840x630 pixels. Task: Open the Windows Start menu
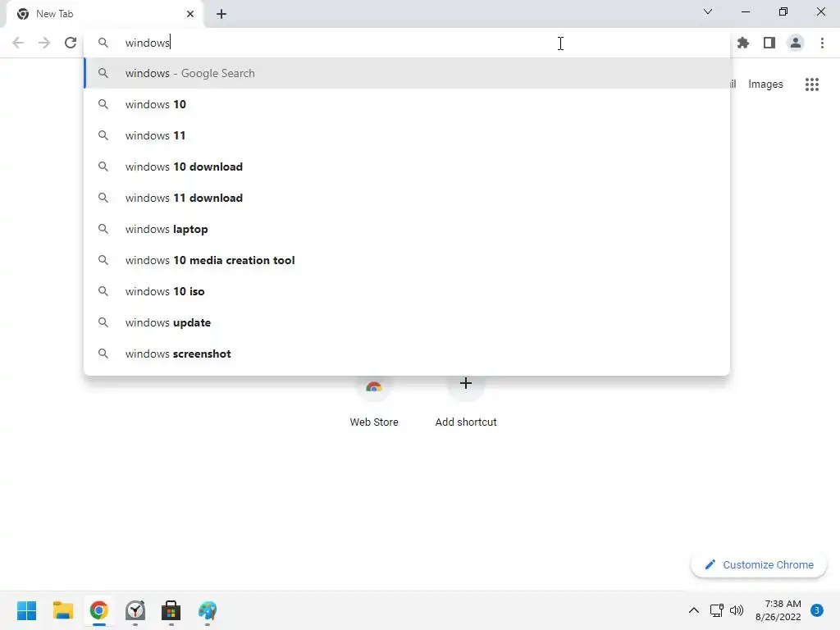[27, 610]
